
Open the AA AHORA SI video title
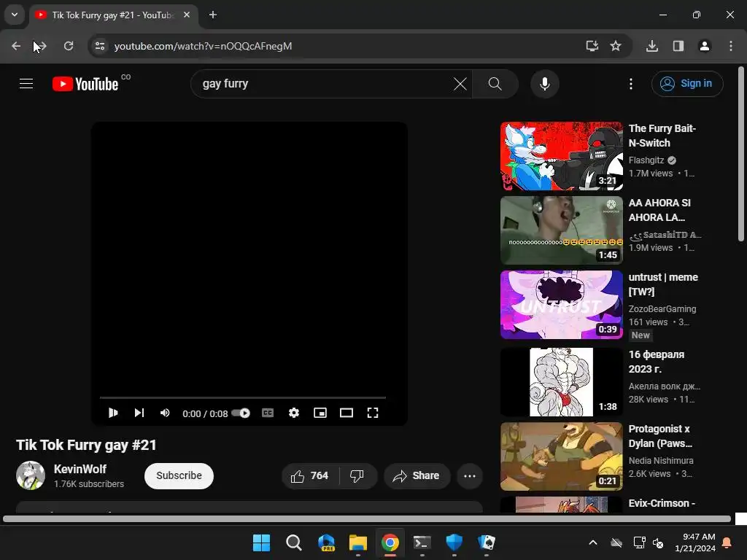(x=659, y=210)
